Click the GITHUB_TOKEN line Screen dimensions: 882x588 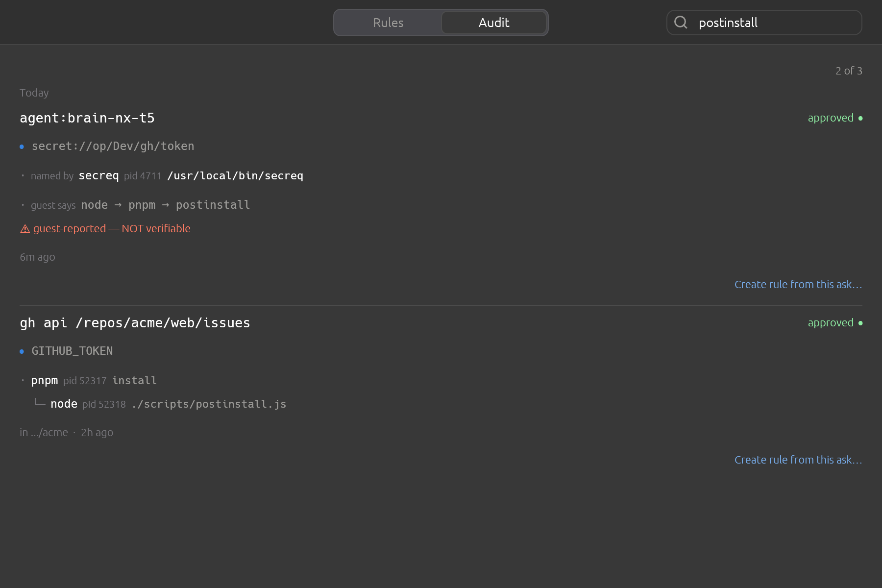(72, 351)
